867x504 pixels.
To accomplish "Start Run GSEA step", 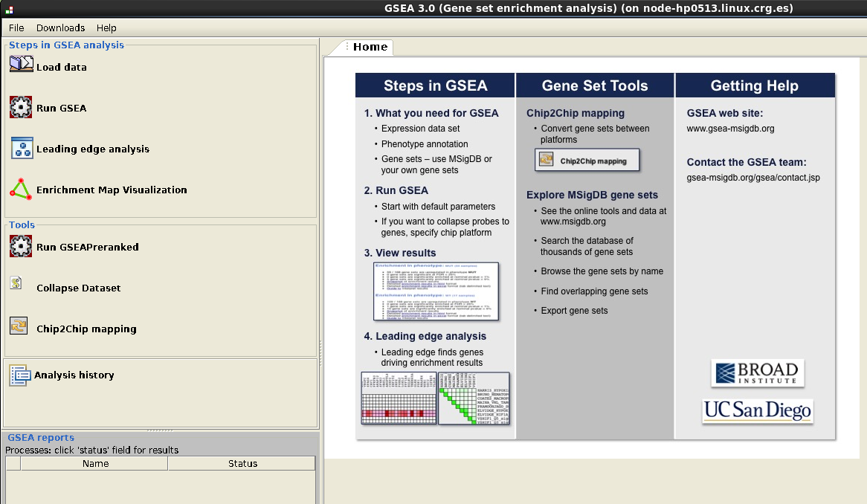I will 62,109.
